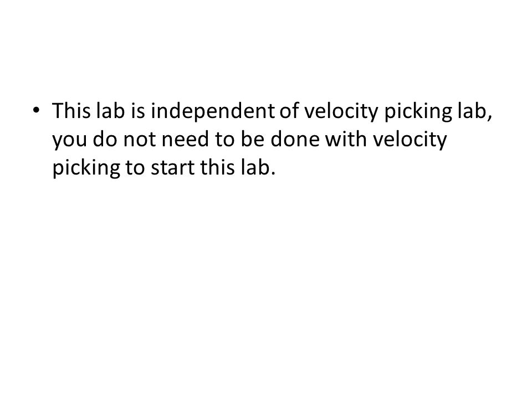Click "picking" in the first line

pyautogui.click(x=418, y=111)
